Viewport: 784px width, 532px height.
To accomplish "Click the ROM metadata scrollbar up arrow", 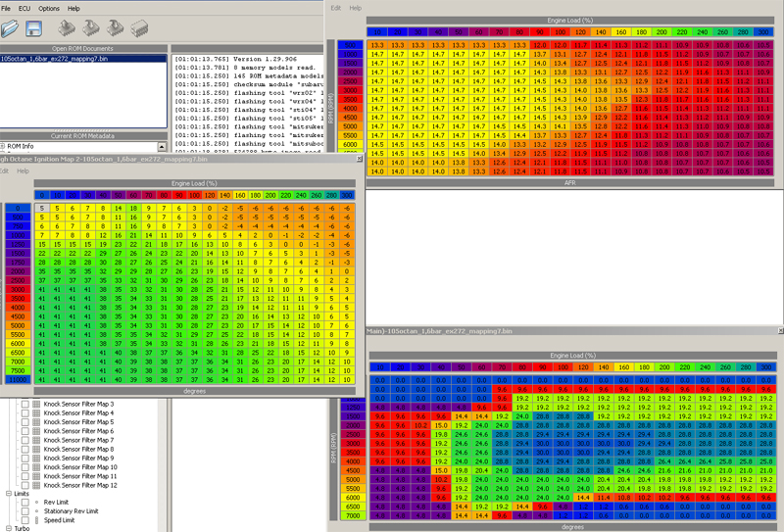I will click(x=162, y=147).
